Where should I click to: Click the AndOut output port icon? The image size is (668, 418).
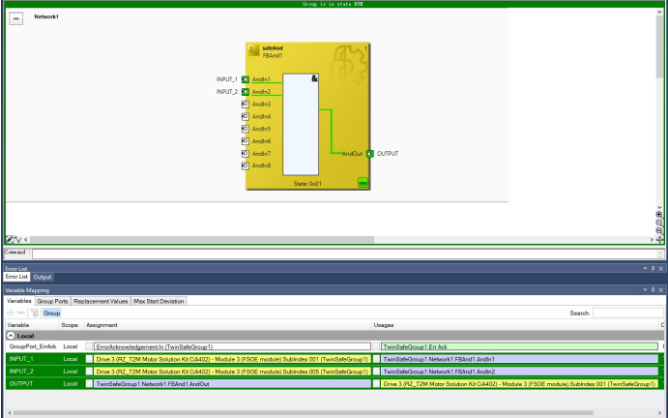pos(369,154)
